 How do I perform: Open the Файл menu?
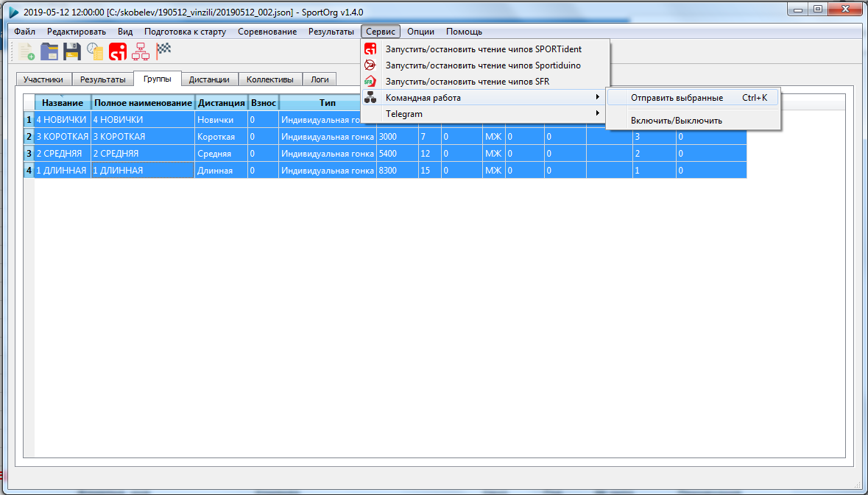tap(24, 32)
